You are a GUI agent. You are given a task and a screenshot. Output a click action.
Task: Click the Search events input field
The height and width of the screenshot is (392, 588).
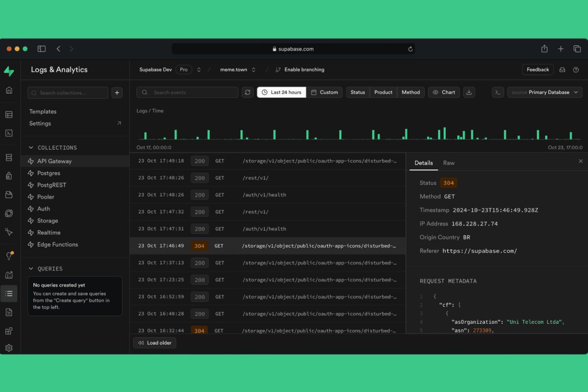[187, 92]
